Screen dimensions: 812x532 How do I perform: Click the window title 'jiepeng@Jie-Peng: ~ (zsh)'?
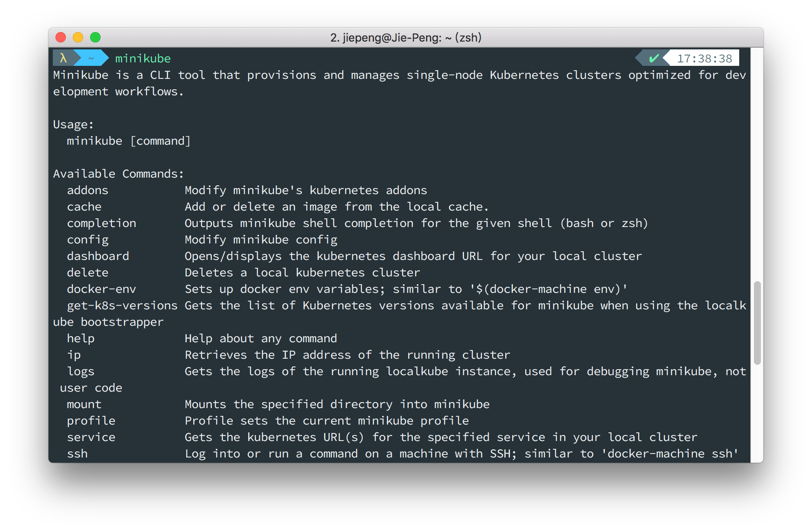pyautogui.click(x=412, y=38)
